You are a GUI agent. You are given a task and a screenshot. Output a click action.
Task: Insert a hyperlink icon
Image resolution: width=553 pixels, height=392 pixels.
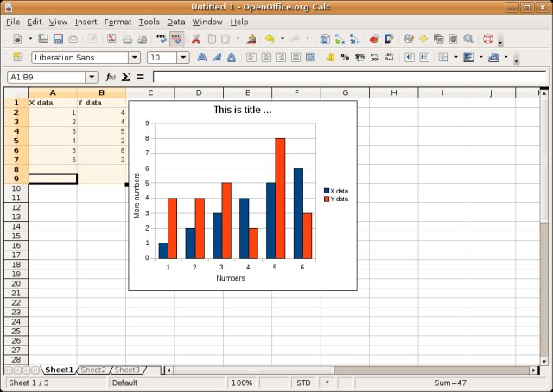[325, 39]
